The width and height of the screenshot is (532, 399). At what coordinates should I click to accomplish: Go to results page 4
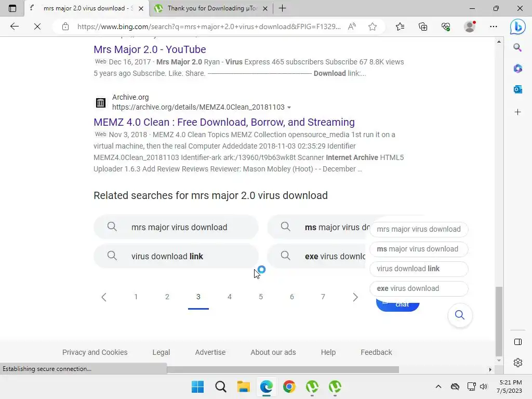coord(229,297)
